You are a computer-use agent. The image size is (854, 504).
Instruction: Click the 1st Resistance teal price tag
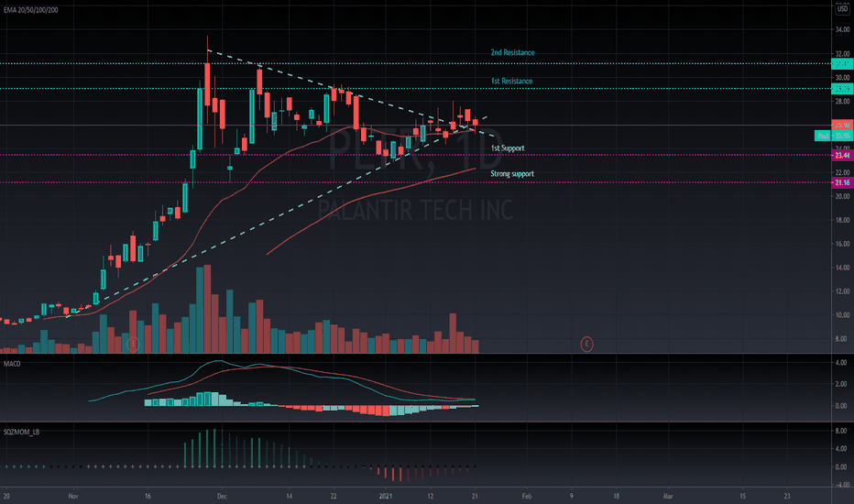tap(842, 88)
